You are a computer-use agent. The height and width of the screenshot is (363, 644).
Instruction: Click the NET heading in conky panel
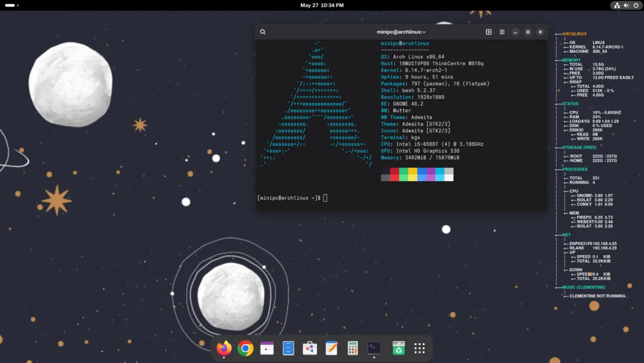[x=566, y=235]
